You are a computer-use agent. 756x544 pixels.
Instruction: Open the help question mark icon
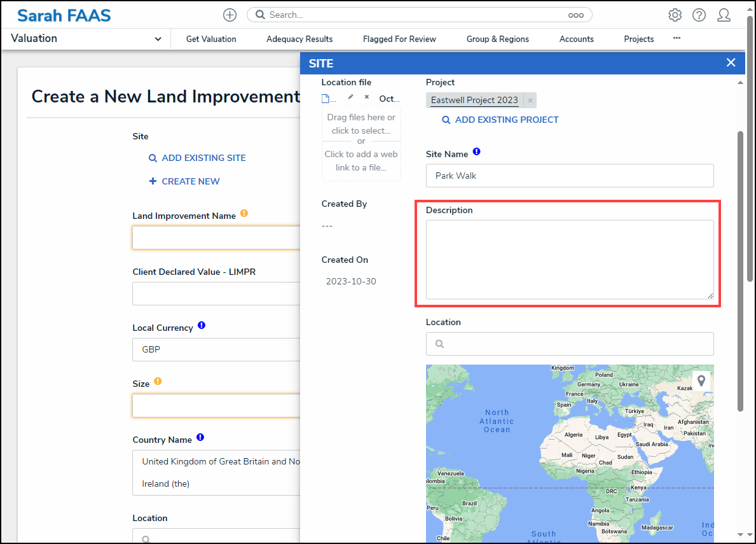tap(699, 15)
